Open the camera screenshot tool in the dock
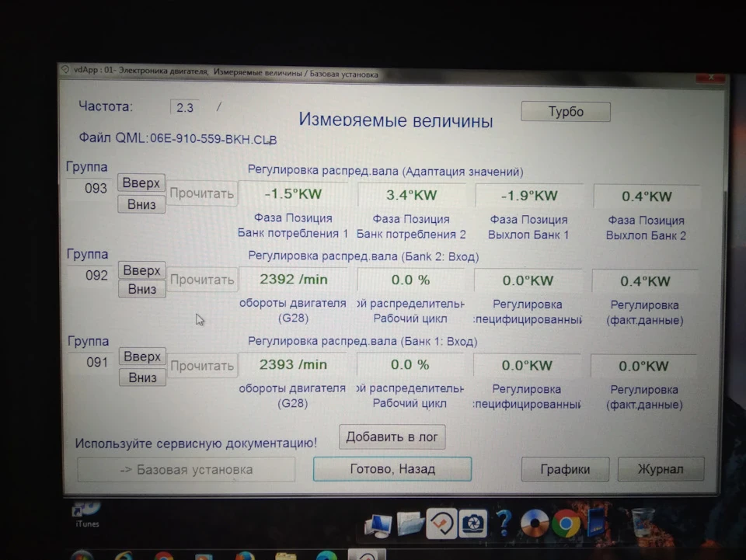Viewport: 746px width, 560px height. point(472,523)
